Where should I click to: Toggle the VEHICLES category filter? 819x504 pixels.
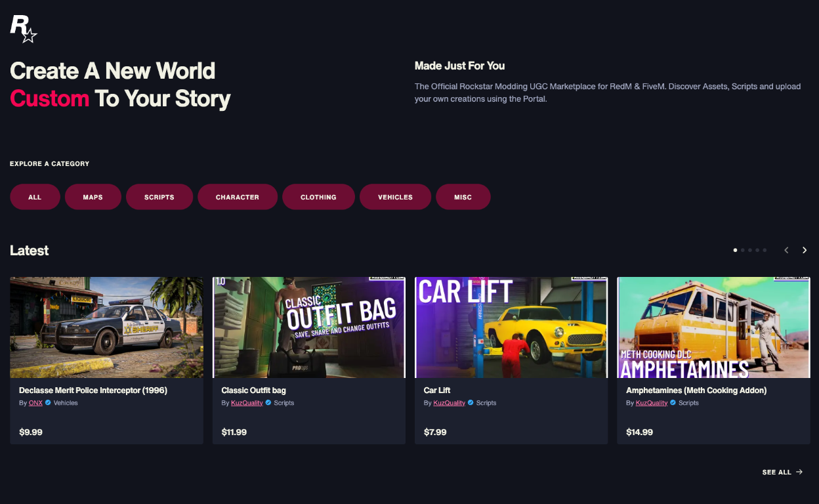click(395, 196)
